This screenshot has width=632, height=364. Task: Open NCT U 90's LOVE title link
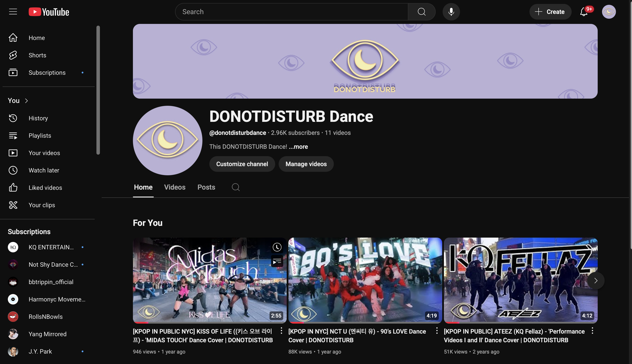coord(357,336)
